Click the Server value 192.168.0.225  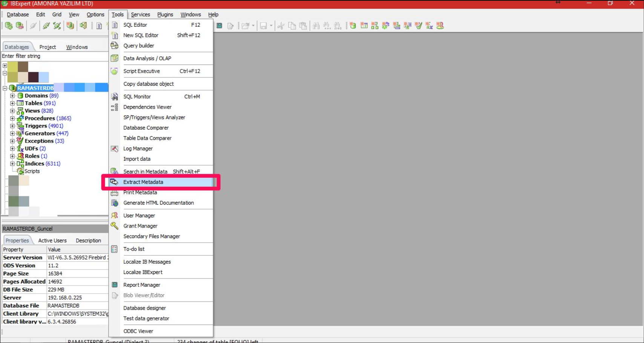click(78, 298)
